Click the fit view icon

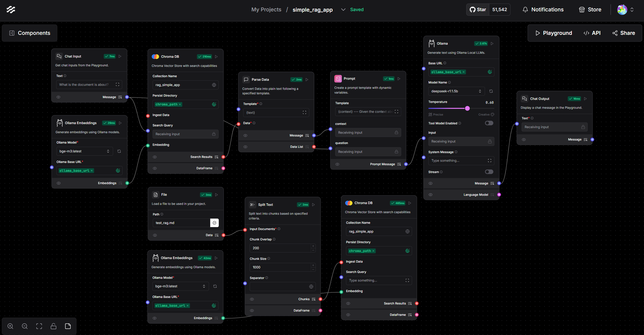tap(39, 326)
